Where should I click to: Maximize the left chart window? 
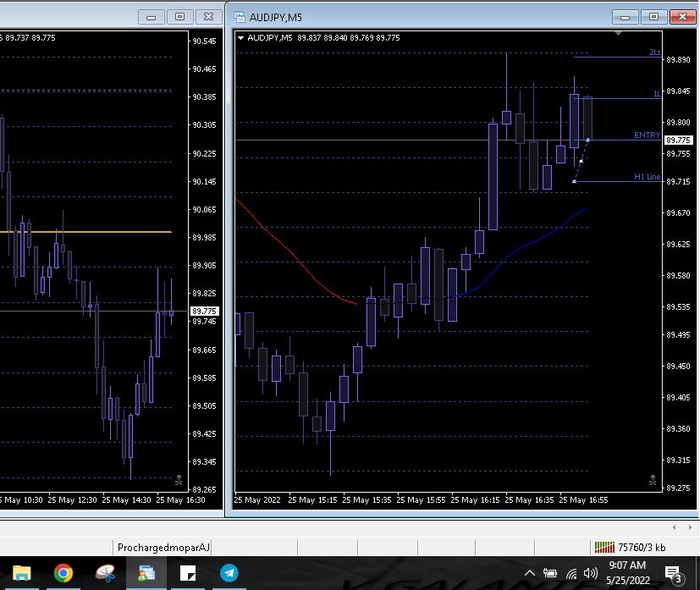click(x=179, y=17)
